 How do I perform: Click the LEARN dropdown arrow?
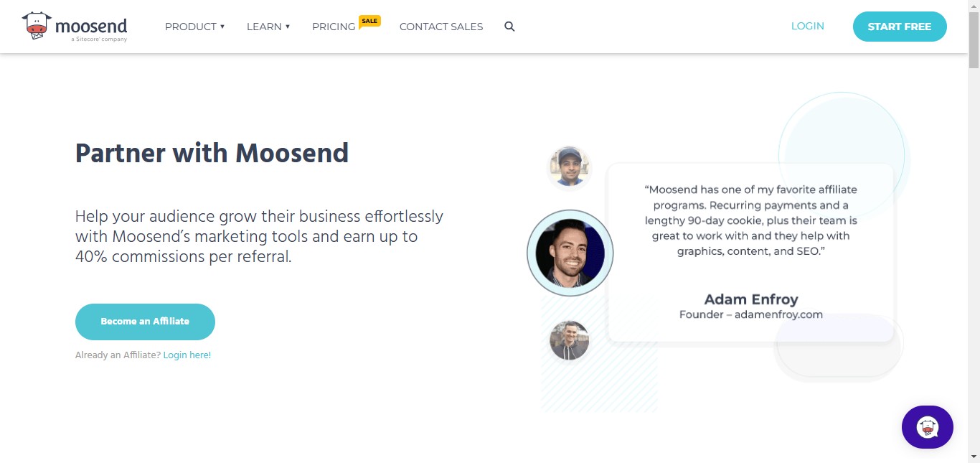click(x=288, y=27)
